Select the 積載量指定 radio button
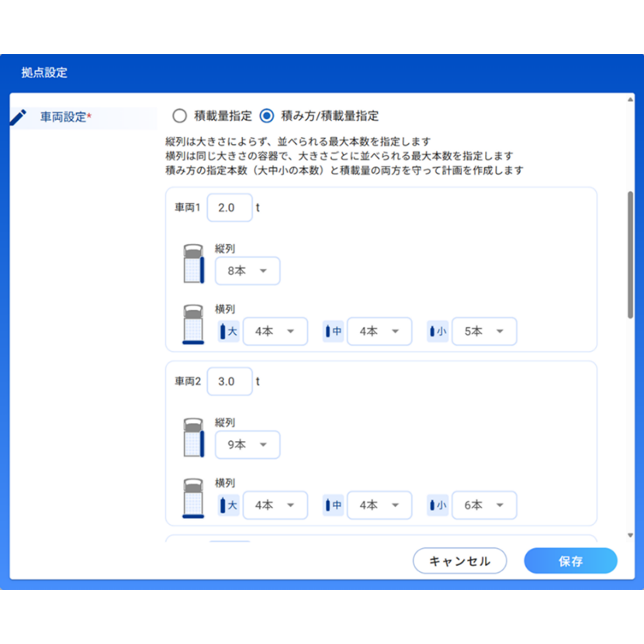The width and height of the screenshot is (644, 644). (180, 116)
